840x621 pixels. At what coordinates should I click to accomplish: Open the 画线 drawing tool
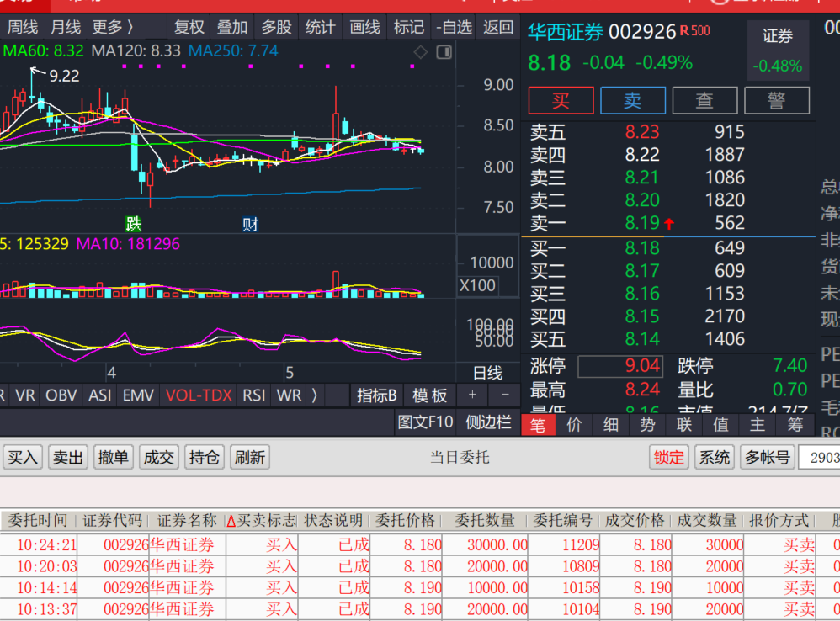[x=364, y=27]
